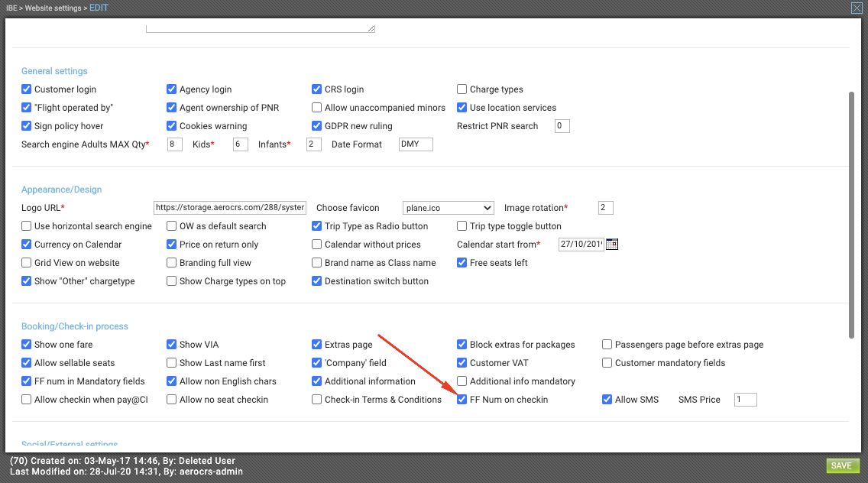Viewport: 868px width, 483px height.
Task: Uncheck Allow SMS option
Action: click(x=607, y=400)
